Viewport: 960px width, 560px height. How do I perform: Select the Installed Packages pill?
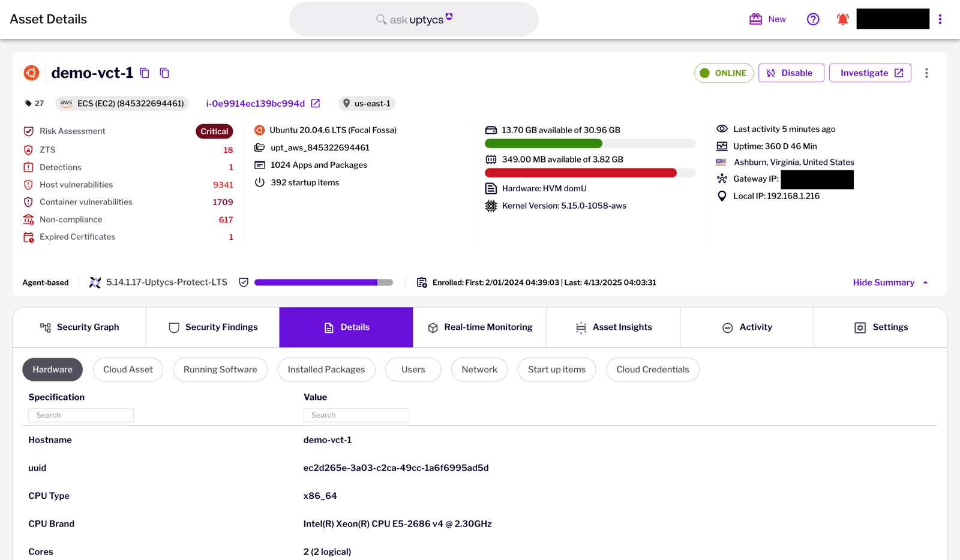point(326,369)
